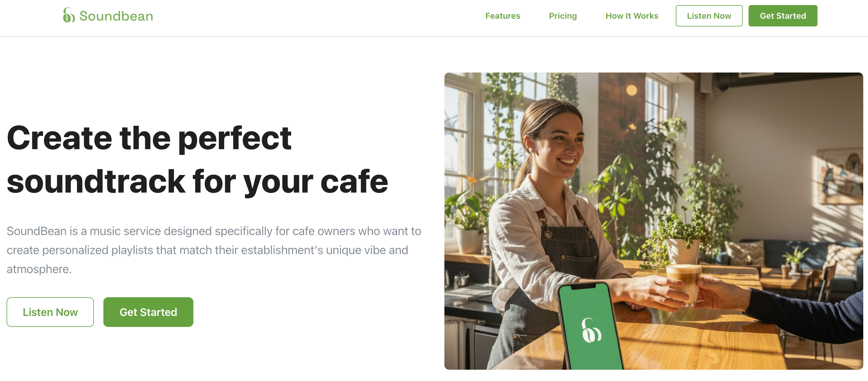Click the word "cafe" in the headline
Viewport: 868px width, 381px height.
tap(354, 182)
